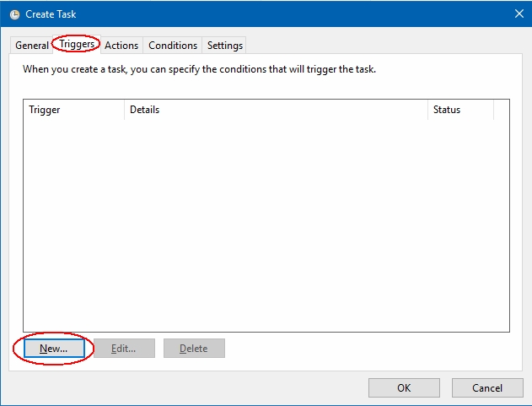Create a new trigger with New... button
The image size is (532, 406).
pyautogui.click(x=54, y=349)
